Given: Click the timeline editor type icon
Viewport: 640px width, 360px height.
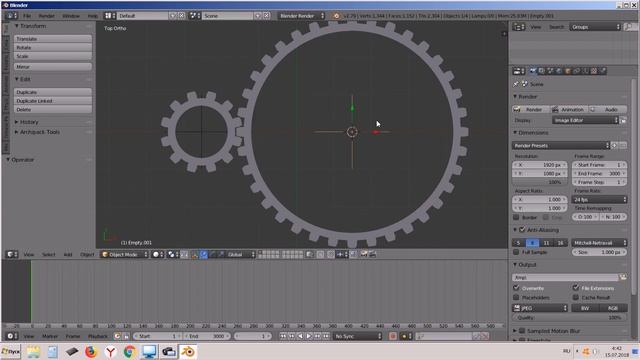Looking at the screenshot, I should (12, 336).
